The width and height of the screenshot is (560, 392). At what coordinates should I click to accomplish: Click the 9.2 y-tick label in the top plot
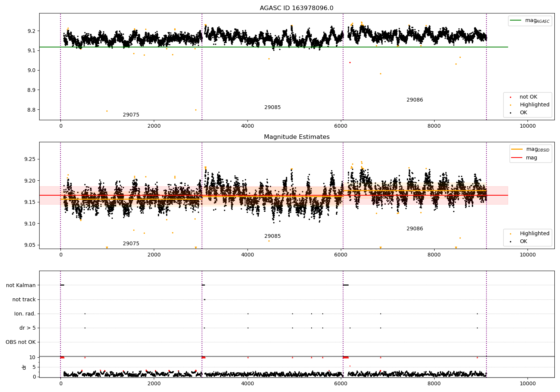coord(31,31)
